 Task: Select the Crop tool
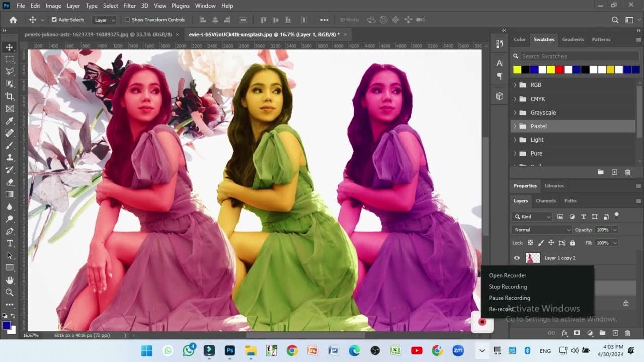[x=10, y=96]
